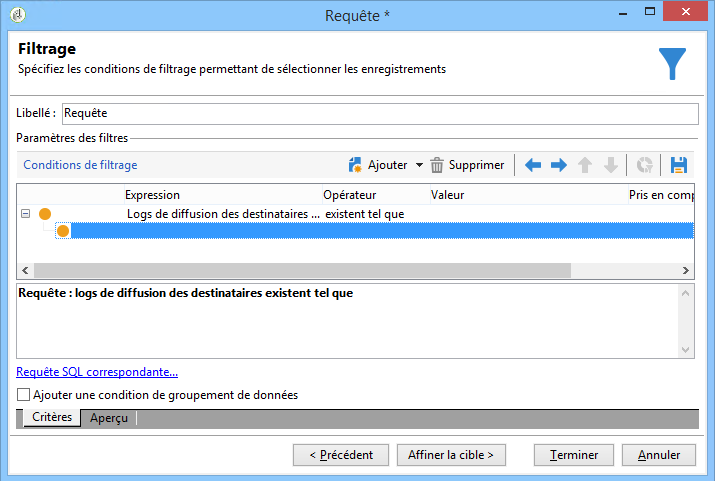The width and height of the screenshot is (715, 481).
Task: Click the Ajouter add-condition icon
Action: tap(355, 165)
